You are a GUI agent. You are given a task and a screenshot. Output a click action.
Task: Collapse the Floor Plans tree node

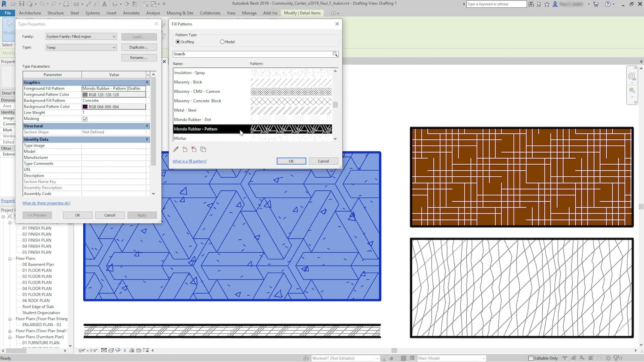10,259
